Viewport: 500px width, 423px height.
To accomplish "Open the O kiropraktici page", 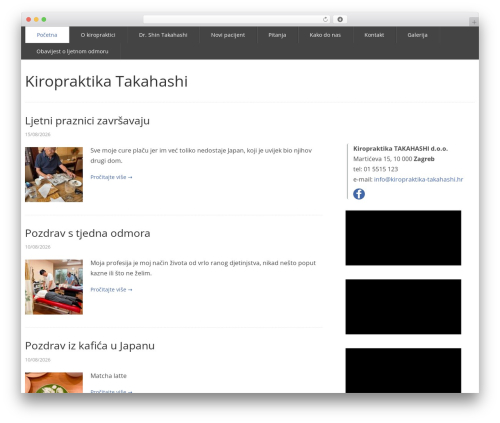I will tap(98, 35).
